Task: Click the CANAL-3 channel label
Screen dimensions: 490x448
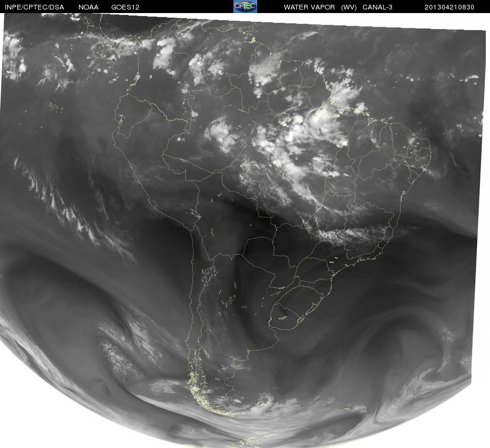Action: click(377, 7)
